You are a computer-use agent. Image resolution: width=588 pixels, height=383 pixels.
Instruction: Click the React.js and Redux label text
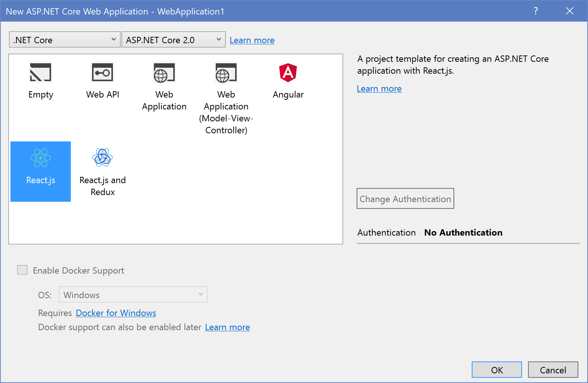(102, 186)
